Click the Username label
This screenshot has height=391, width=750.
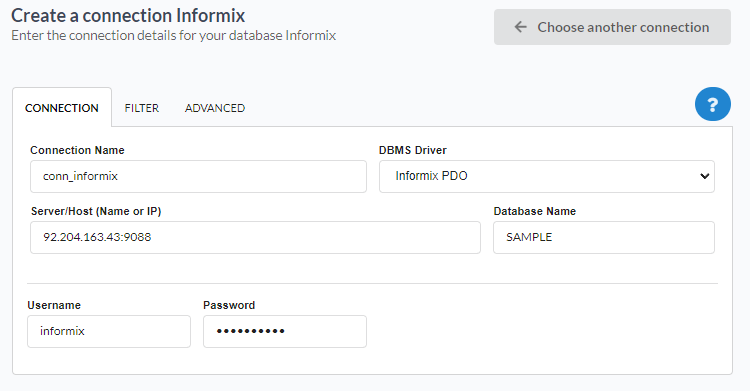point(54,305)
